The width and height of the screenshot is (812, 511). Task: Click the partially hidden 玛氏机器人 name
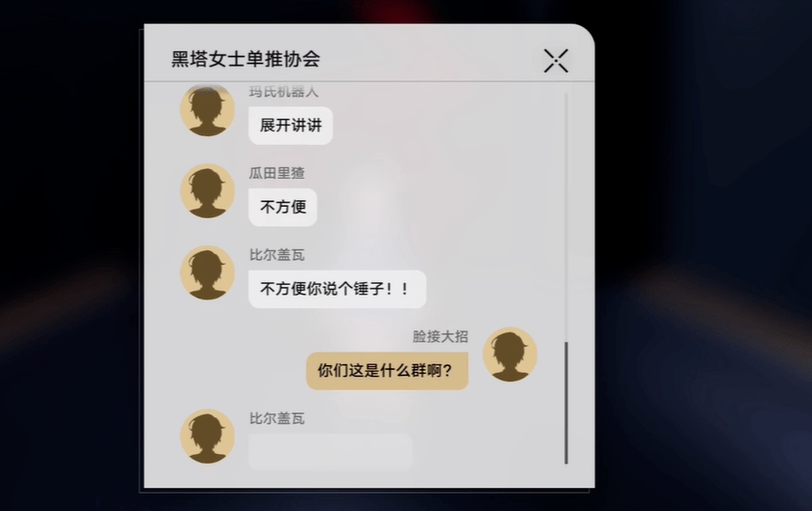283,92
